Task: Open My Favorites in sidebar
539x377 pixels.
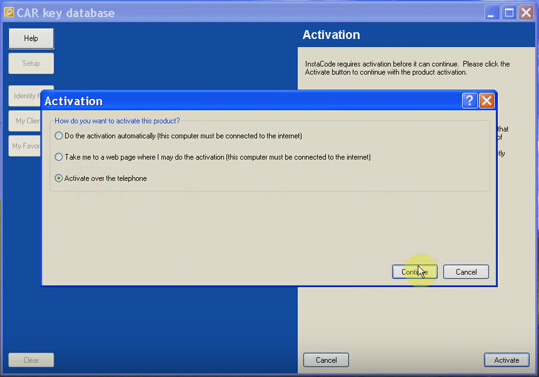Action: (25, 146)
